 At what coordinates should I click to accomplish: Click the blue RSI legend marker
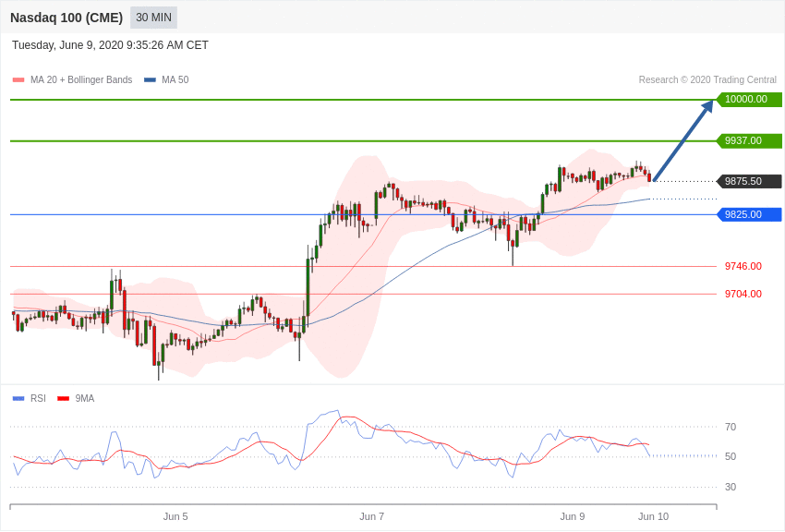point(18,399)
